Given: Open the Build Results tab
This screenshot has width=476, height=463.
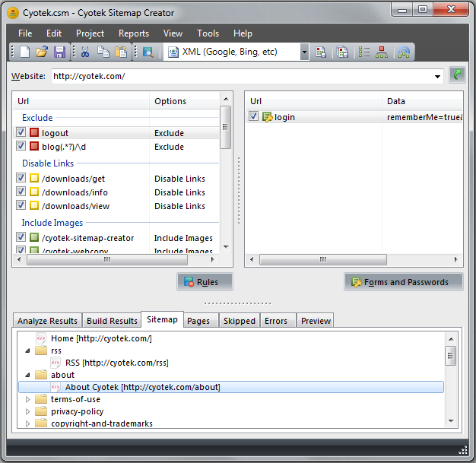Looking at the screenshot, I should pos(112,321).
